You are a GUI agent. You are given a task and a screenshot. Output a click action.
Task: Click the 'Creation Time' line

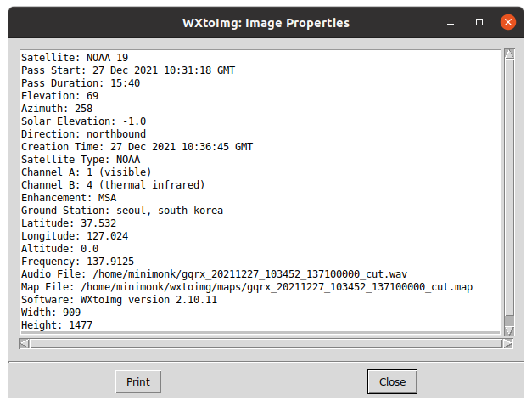tap(137, 147)
